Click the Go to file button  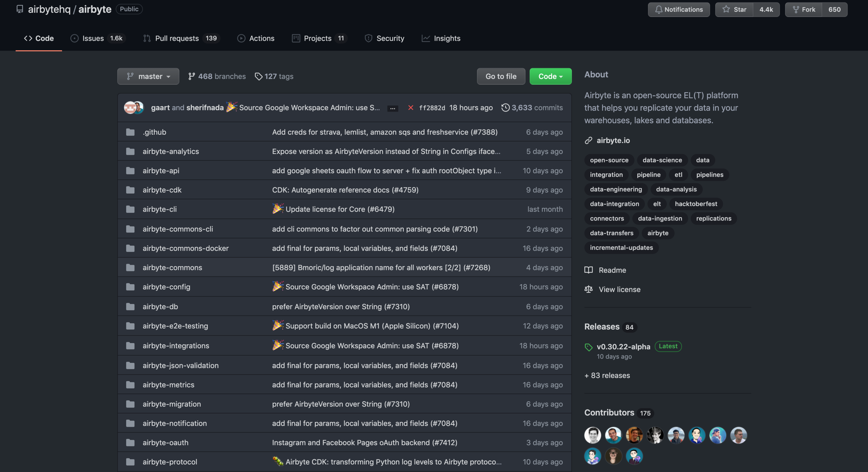point(501,76)
